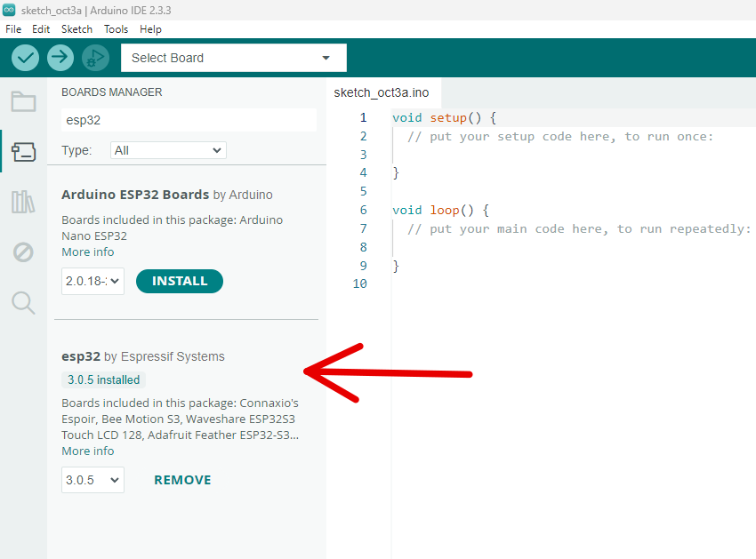The height and width of the screenshot is (559, 756).
Task: Open the Debug panel sidebar icon
Action: [x=23, y=252]
